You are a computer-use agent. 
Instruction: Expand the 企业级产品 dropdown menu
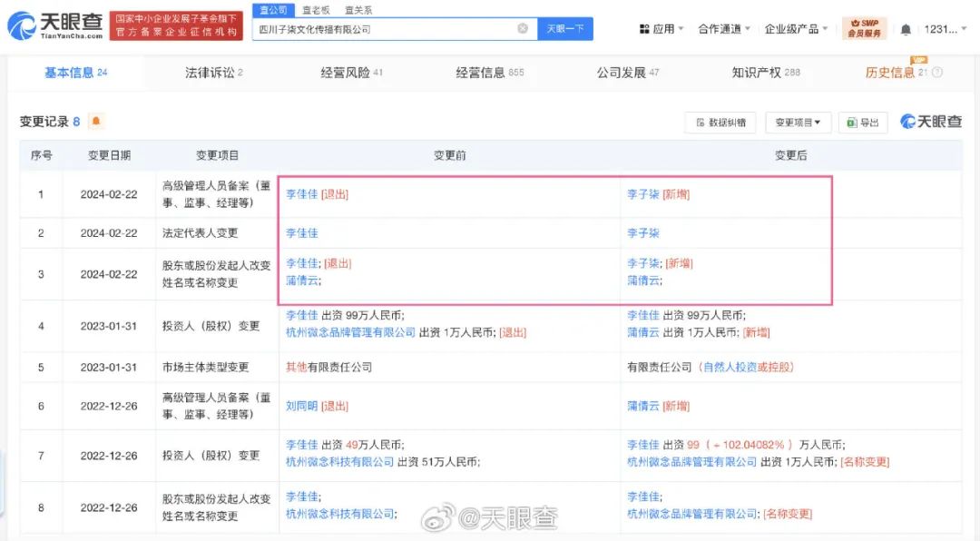pos(797,29)
